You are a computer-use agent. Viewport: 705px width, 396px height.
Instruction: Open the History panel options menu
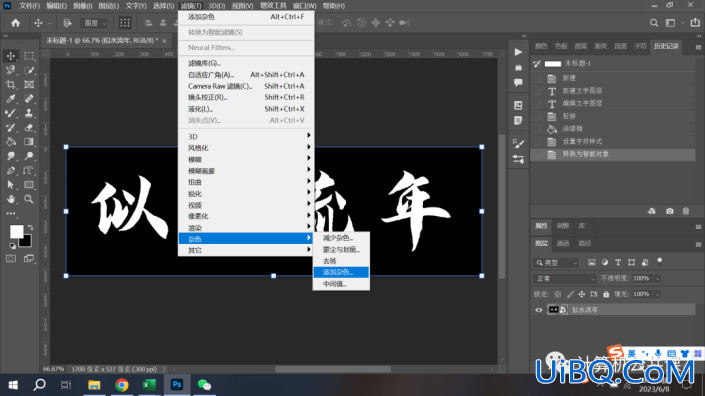tap(698, 47)
